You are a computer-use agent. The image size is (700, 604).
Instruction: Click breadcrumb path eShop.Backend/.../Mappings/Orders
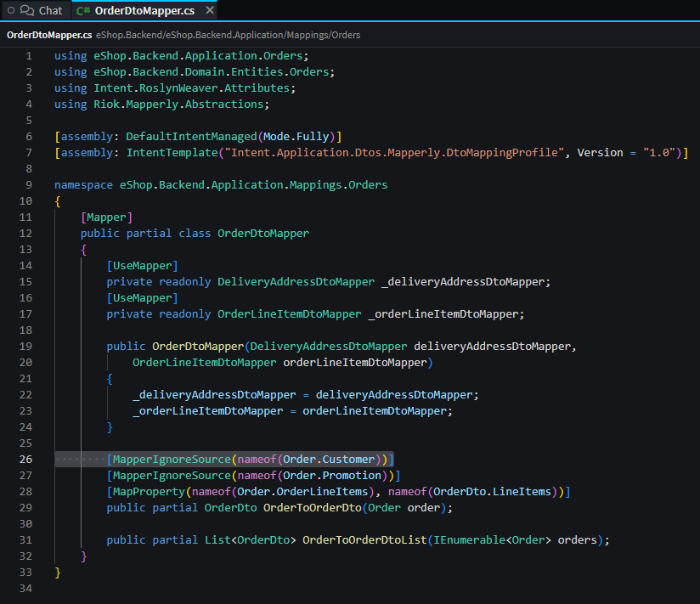[229, 35]
